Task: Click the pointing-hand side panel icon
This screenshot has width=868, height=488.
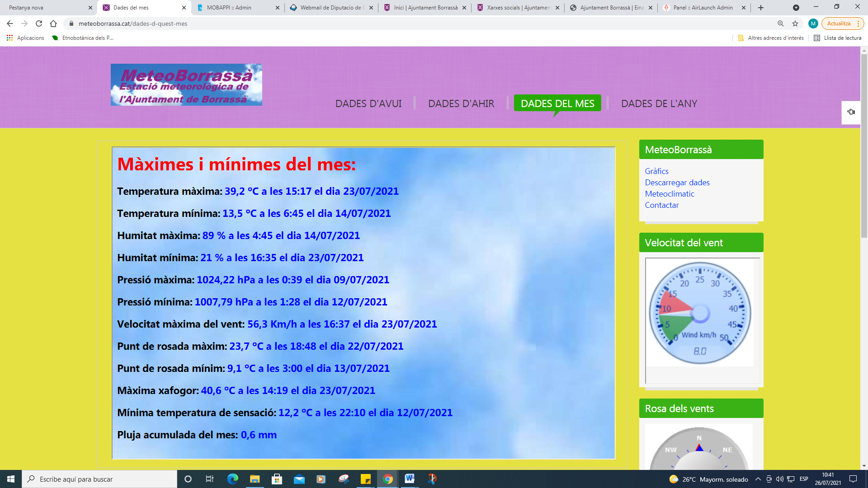Action: pos(851,112)
